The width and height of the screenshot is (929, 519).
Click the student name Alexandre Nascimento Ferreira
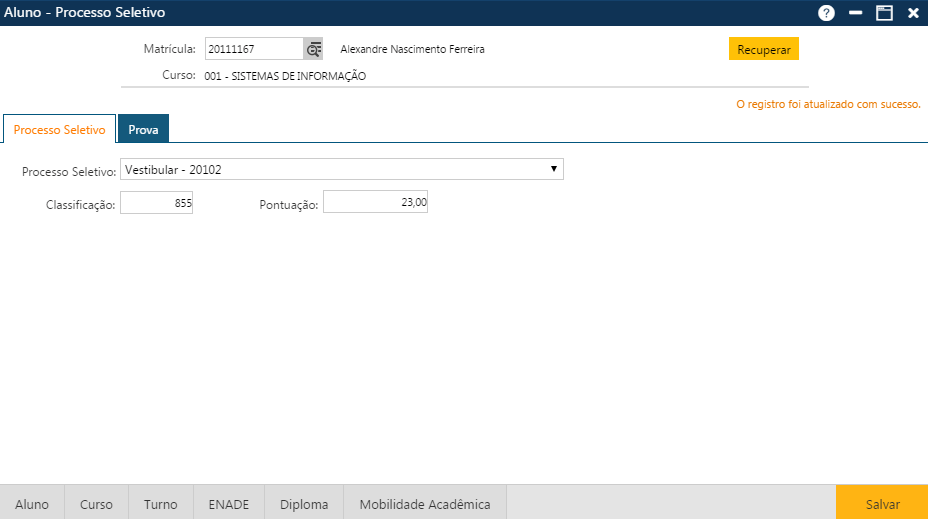[412, 49]
